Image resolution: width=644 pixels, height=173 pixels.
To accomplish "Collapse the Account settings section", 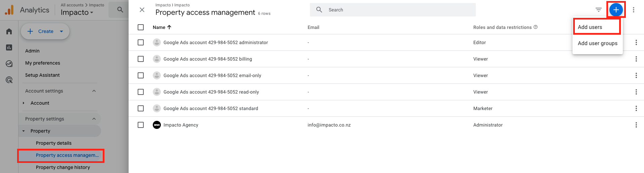I will click(94, 91).
